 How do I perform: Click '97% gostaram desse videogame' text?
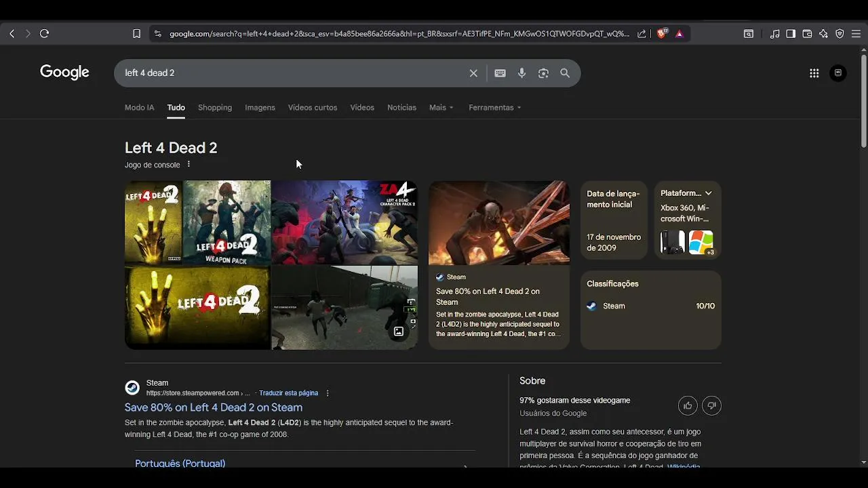575,401
